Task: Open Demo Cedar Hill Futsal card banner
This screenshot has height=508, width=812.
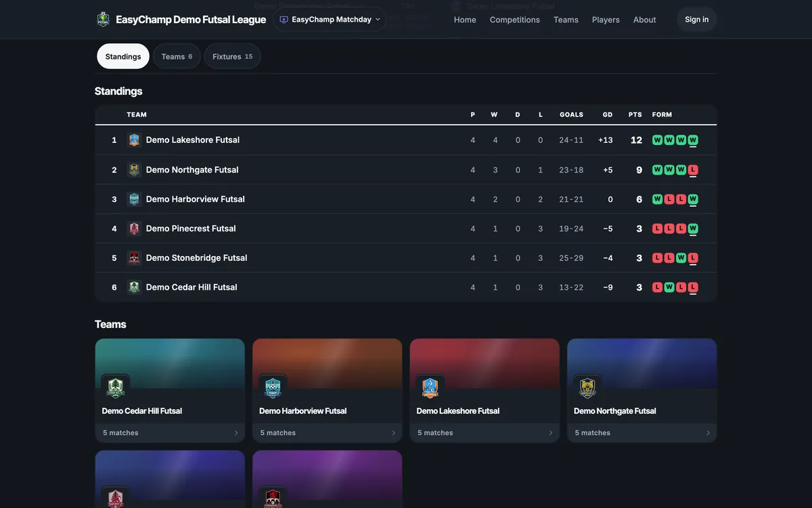Action: click(170, 363)
